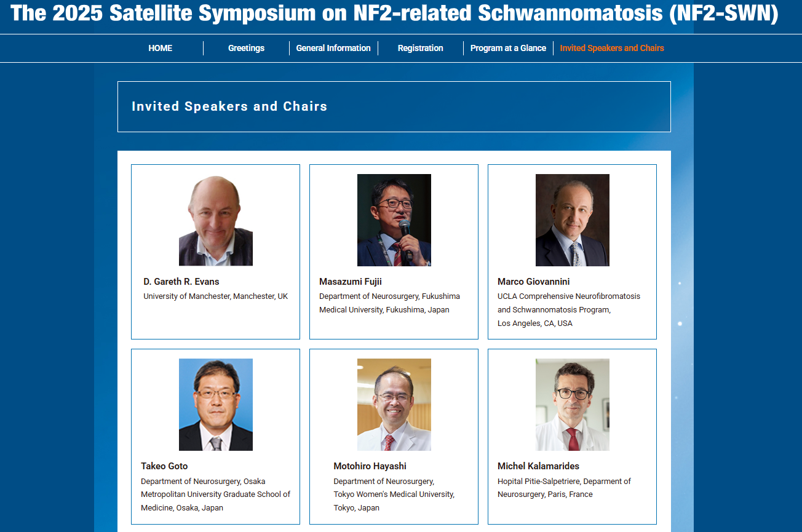Open the HOME navigation menu item
802x532 pixels.
tap(160, 48)
